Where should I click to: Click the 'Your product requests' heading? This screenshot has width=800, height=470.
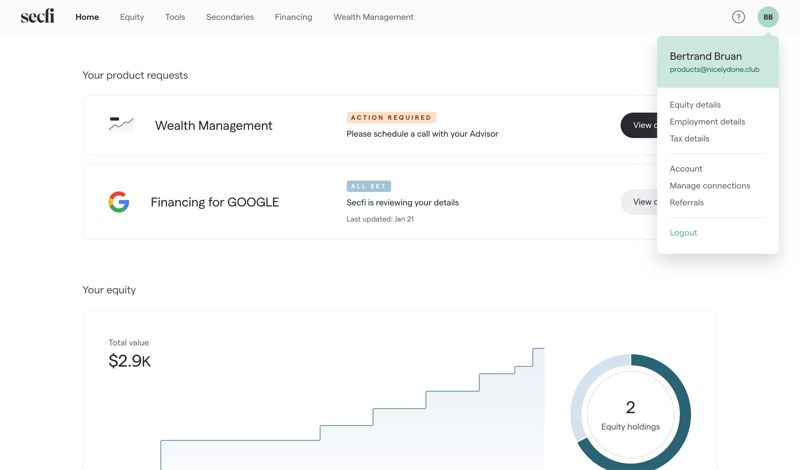(135, 75)
